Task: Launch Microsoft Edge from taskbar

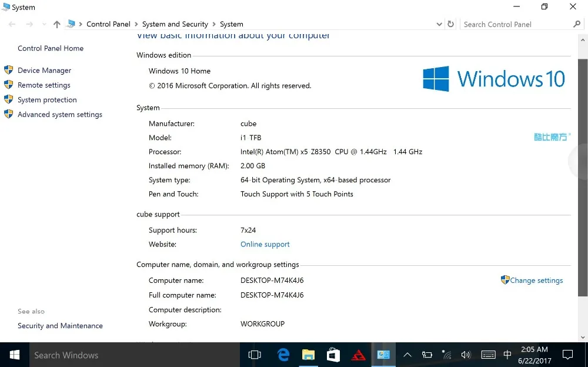Action: click(283, 355)
